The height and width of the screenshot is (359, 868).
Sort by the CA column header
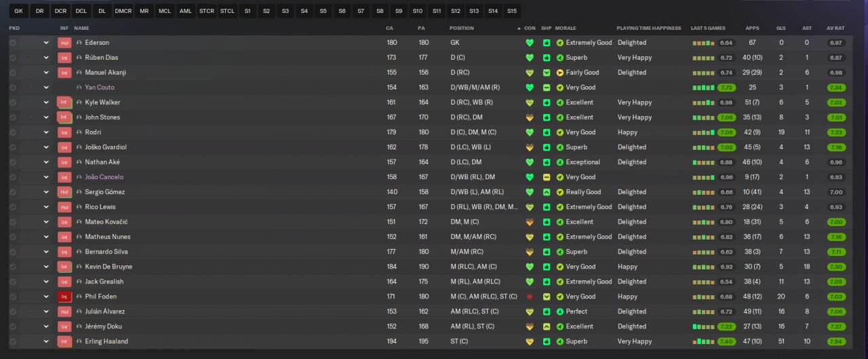[x=389, y=29]
